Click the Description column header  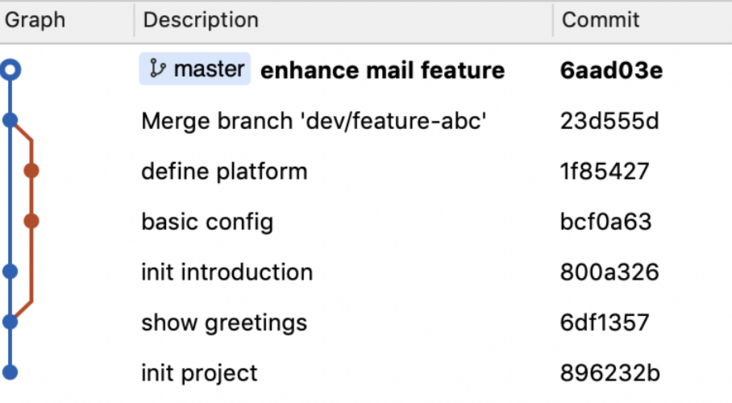(200, 19)
